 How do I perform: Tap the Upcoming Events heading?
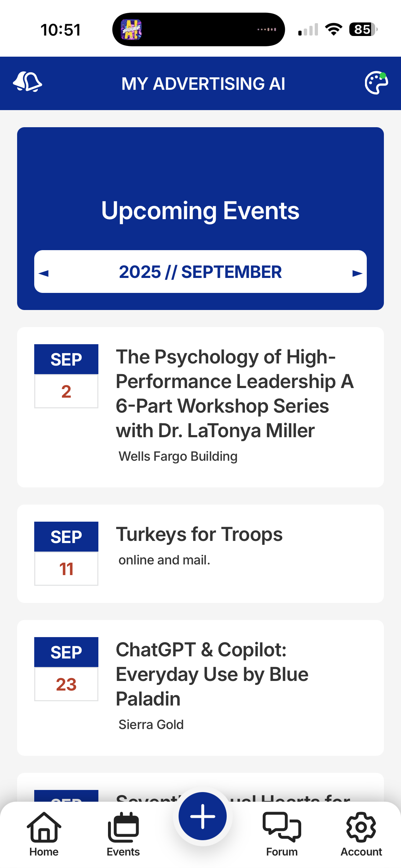[200, 211]
